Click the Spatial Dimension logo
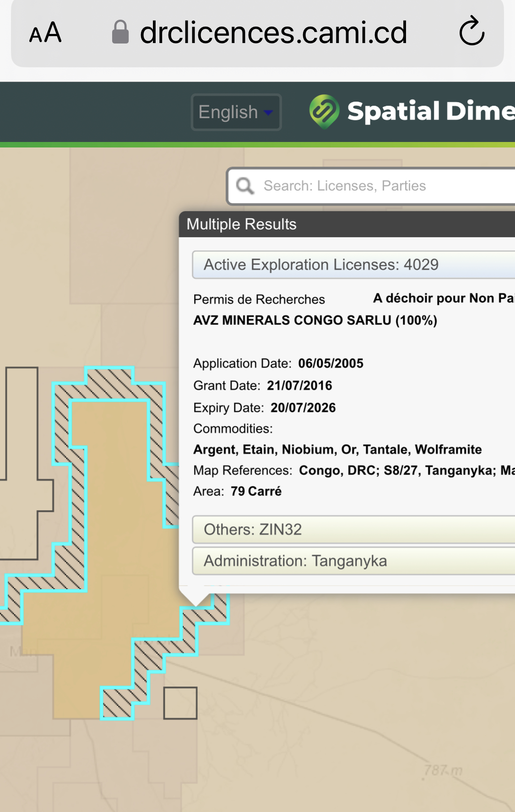Viewport: 515px width, 812px height. 412,111
